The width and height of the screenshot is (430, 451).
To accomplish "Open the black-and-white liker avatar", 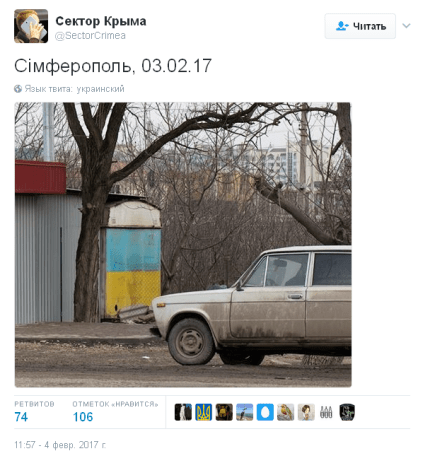I will coord(183,412).
